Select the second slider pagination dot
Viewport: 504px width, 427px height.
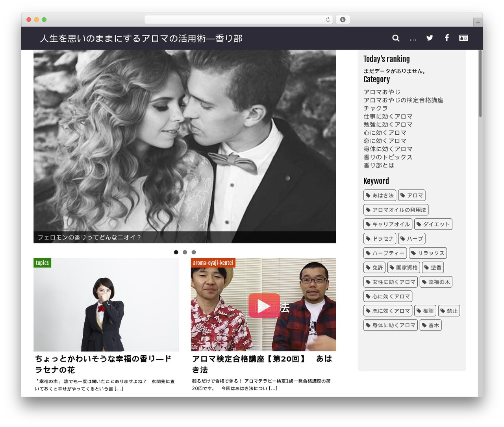pos(185,252)
